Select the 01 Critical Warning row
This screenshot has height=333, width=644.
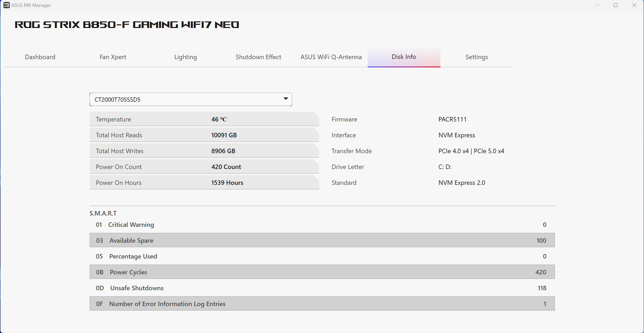coord(322,224)
